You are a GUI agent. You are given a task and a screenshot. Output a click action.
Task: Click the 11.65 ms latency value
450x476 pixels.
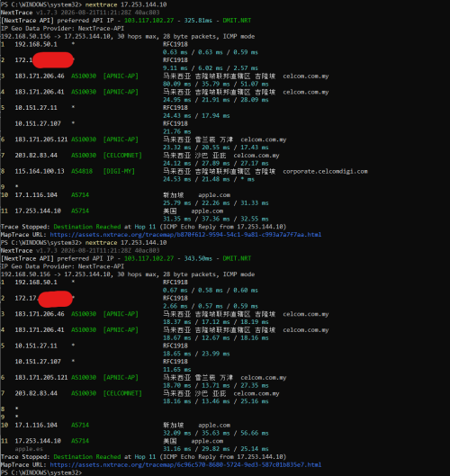pos(177,370)
